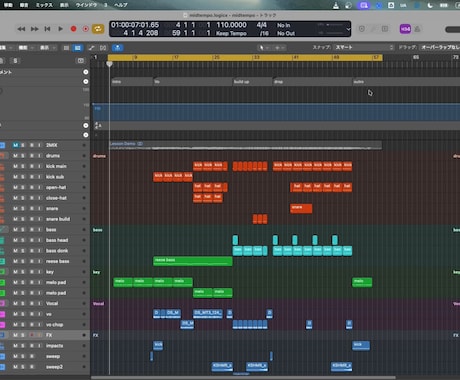Click the outro marker
The width and height of the screenshot is (460, 380).
(406, 82)
